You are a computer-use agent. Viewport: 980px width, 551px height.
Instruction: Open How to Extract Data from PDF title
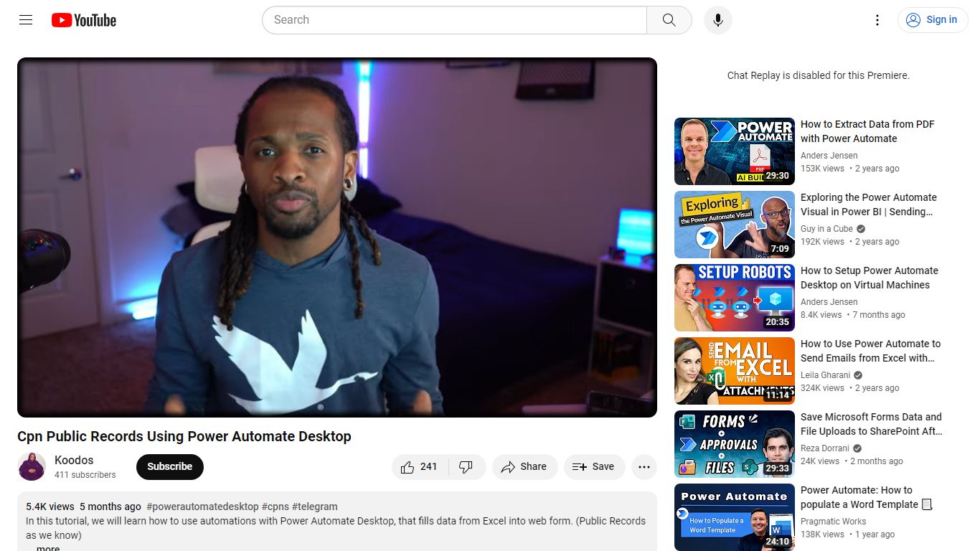click(x=868, y=131)
